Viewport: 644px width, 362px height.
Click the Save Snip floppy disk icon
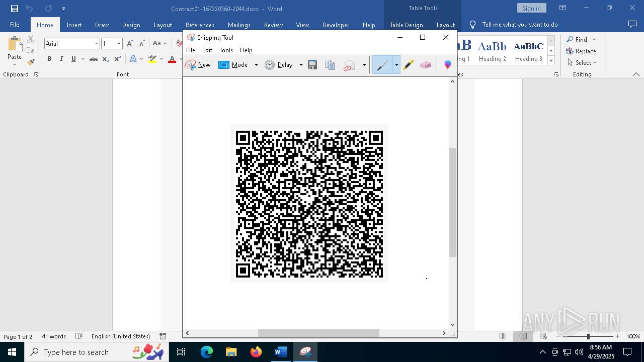pos(312,65)
